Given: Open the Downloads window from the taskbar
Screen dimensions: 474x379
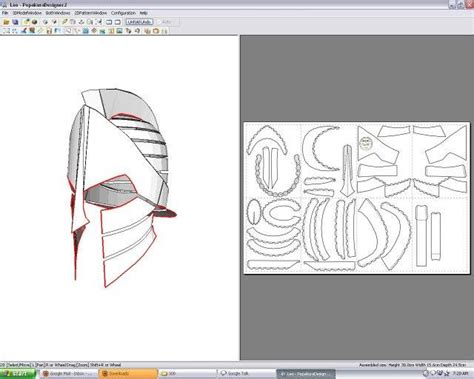Looking at the screenshot, I should click(128, 374).
